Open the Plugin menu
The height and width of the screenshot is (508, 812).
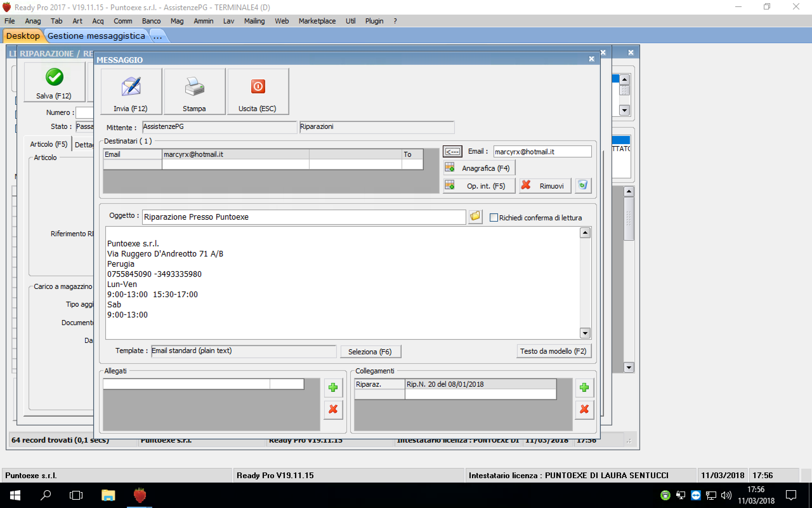374,21
